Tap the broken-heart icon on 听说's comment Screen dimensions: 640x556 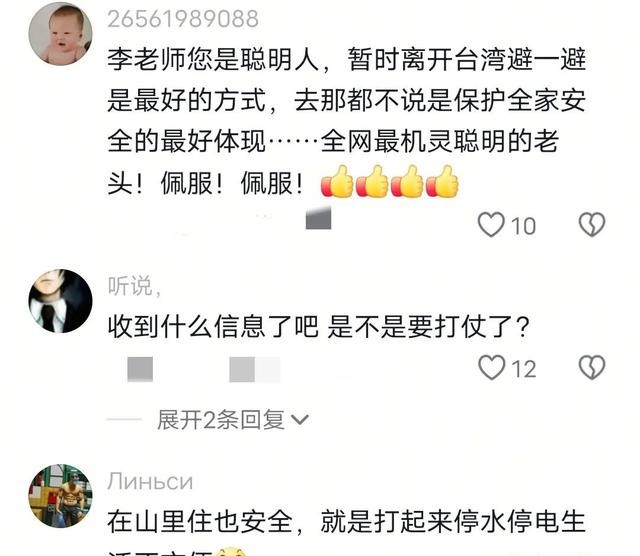(x=592, y=367)
